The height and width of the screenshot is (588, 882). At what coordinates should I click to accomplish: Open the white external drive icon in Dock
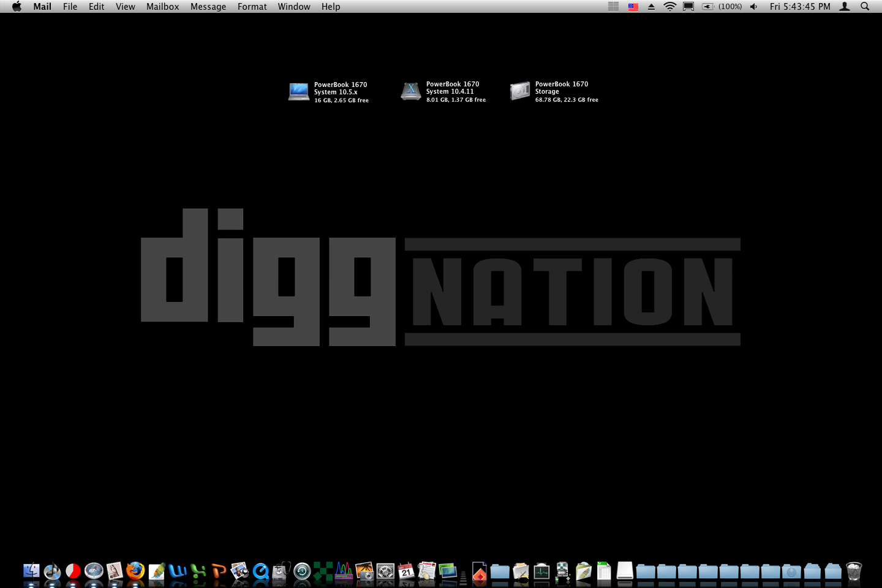point(625,571)
